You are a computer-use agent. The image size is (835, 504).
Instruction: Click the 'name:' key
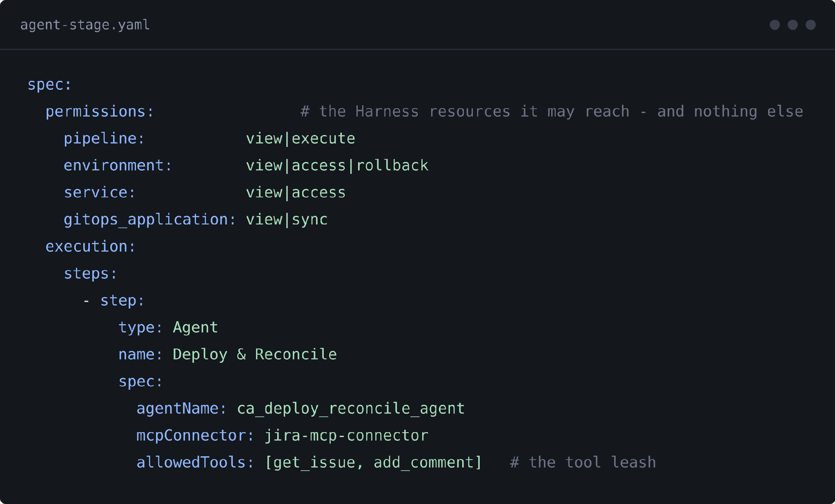click(140, 354)
